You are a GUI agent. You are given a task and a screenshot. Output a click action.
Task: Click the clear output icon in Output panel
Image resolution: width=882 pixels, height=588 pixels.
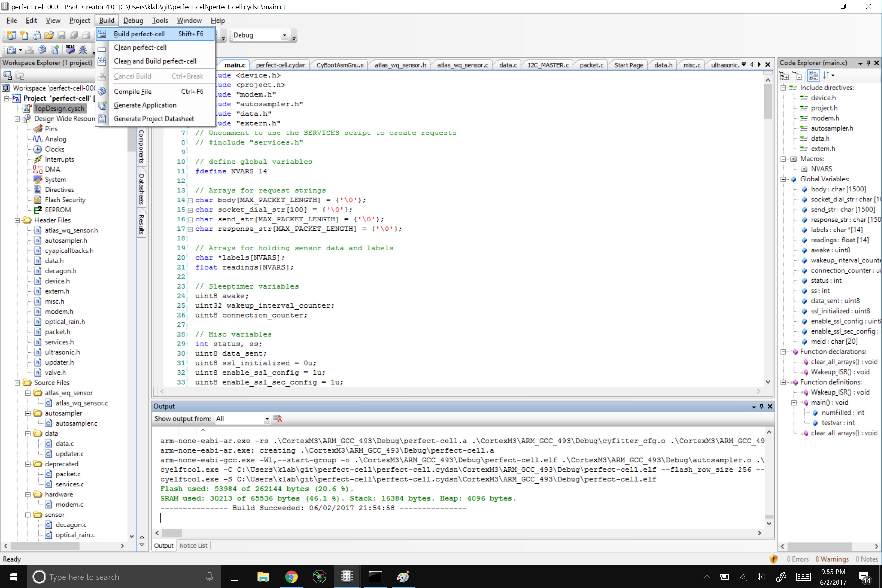tap(278, 418)
